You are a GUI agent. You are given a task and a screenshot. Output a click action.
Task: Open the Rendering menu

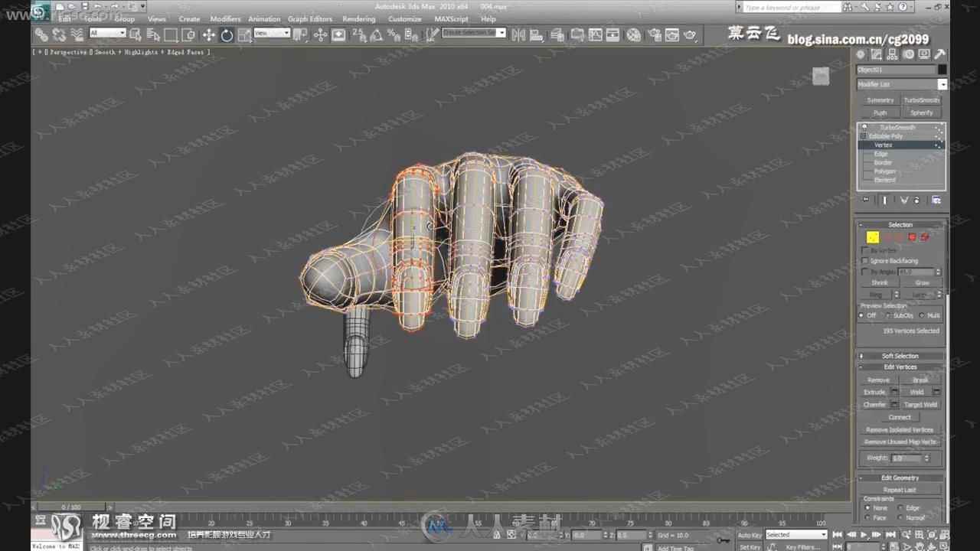(358, 19)
